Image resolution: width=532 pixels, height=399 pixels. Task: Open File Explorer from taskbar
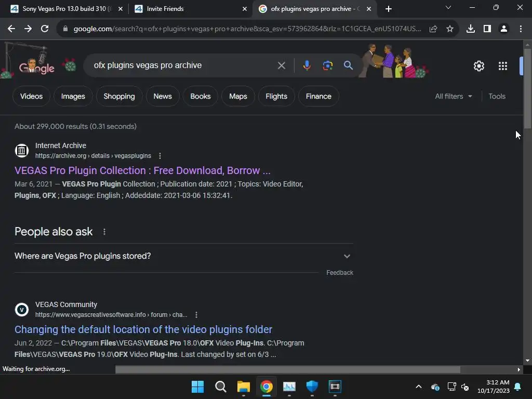pyautogui.click(x=243, y=387)
